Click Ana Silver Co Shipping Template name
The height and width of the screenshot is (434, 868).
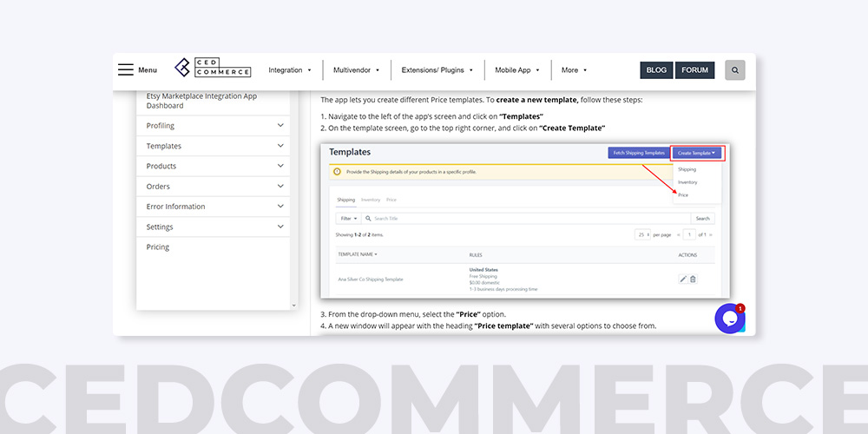coord(371,279)
